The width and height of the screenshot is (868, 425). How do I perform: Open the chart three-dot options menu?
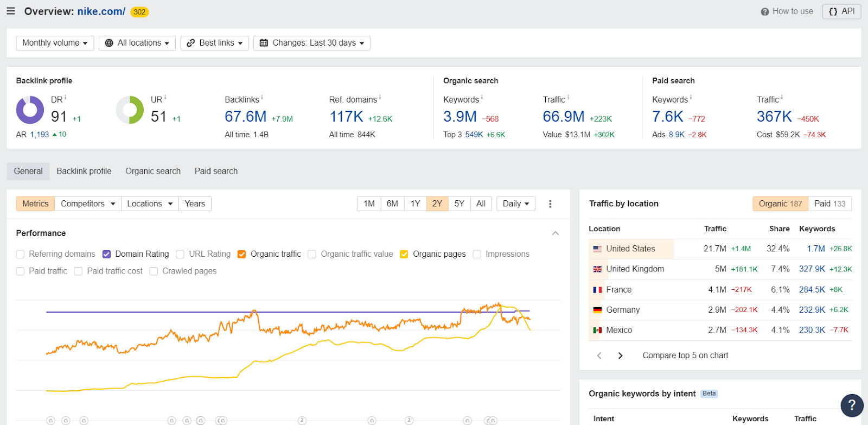550,204
